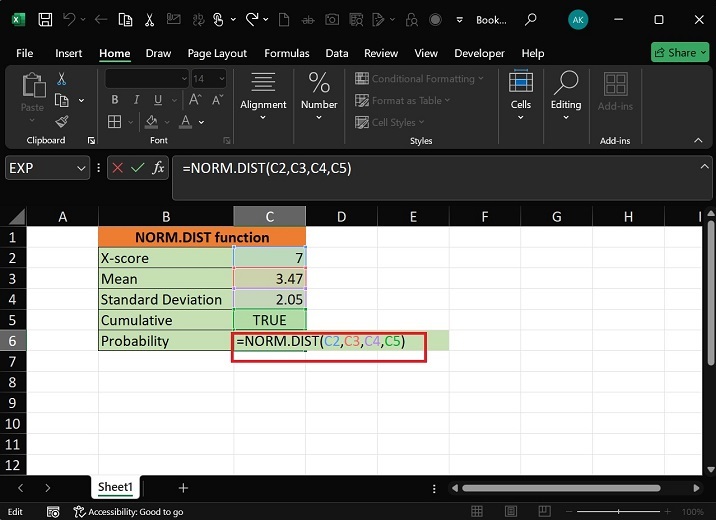This screenshot has height=520, width=716.
Task: Switch to Page Break Preview in status bar
Action: click(x=544, y=511)
